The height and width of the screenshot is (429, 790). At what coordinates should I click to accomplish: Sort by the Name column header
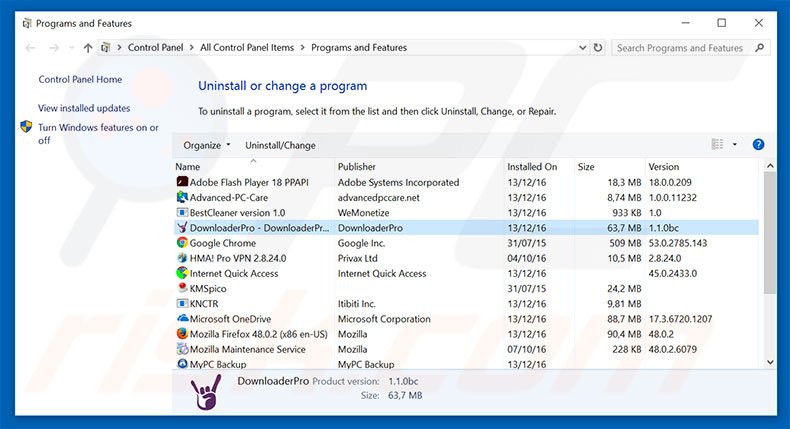click(x=253, y=166)
